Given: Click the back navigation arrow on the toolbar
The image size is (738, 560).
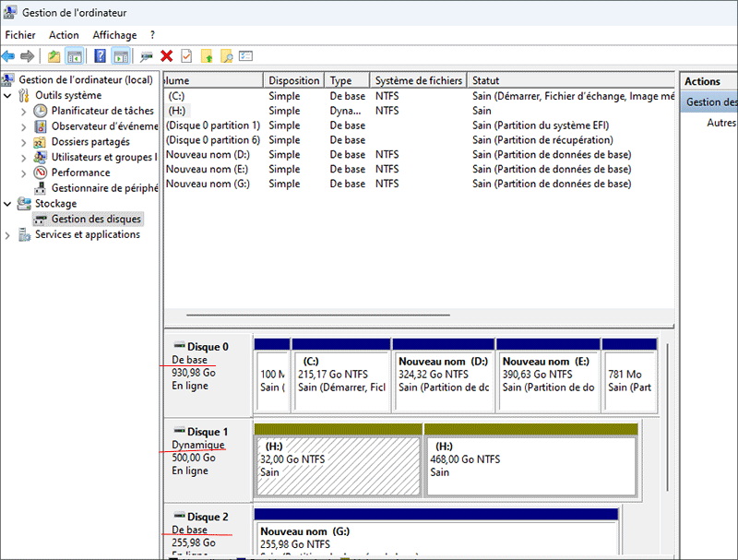Looking at the screenshot, I should (9, 55).
